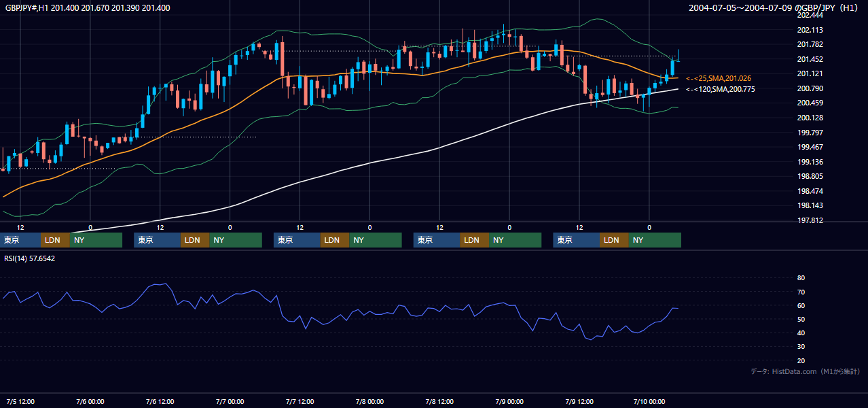Select the 7/9 12:00 date label
868x408 pixels.
[x=579, y=401]
